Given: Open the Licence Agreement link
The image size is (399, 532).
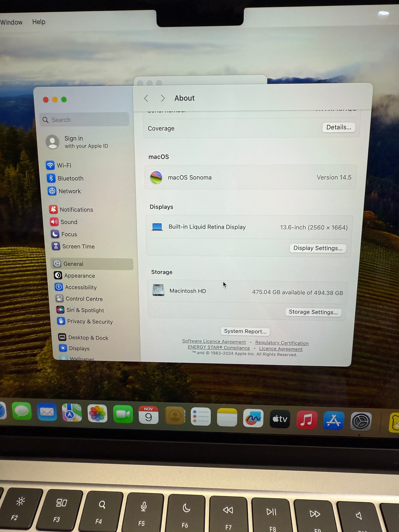Looking at the screenshot, I should (x=281, y=349).
